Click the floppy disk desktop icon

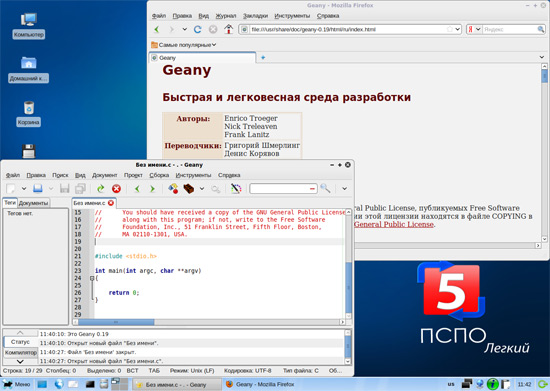click(x=29, y=151)
